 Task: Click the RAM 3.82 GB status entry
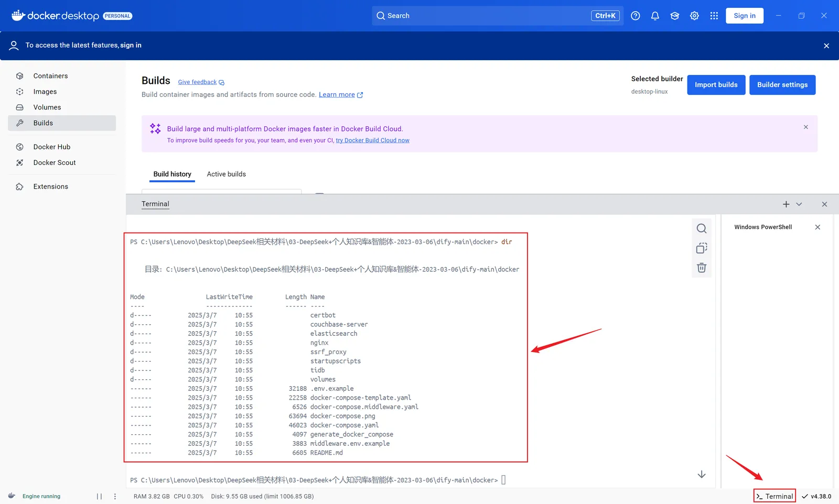(152, 497)
